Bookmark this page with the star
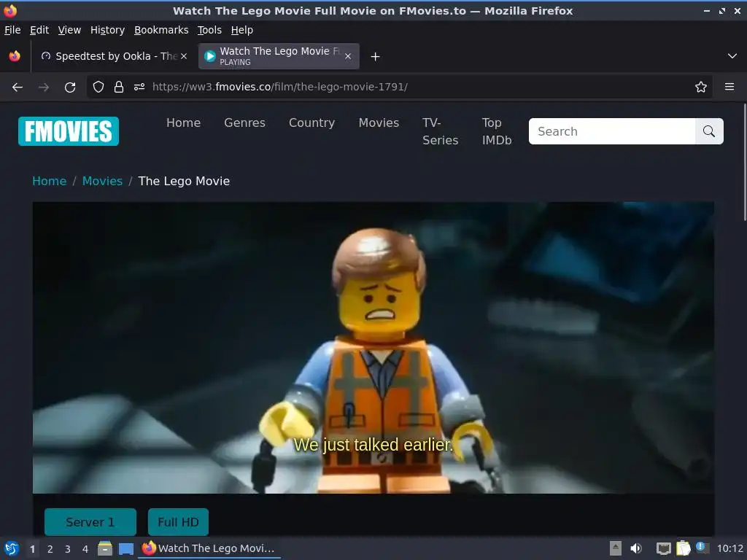 701,87
